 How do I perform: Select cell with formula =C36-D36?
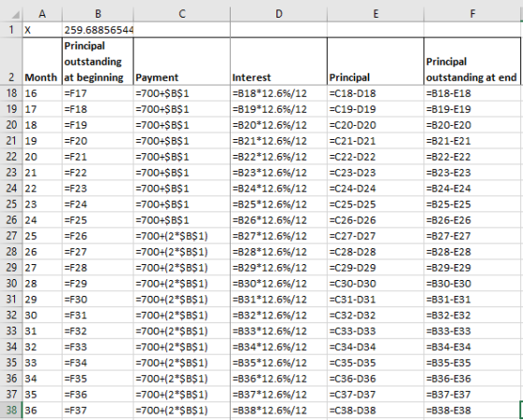click(x=375, y=379)
